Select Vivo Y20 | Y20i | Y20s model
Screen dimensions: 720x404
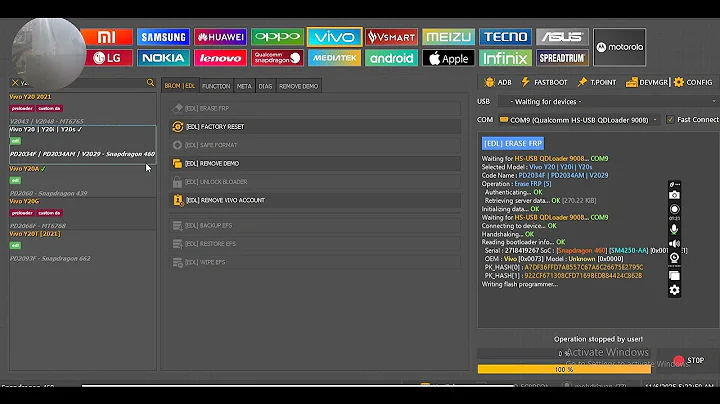tap(83, 145)
